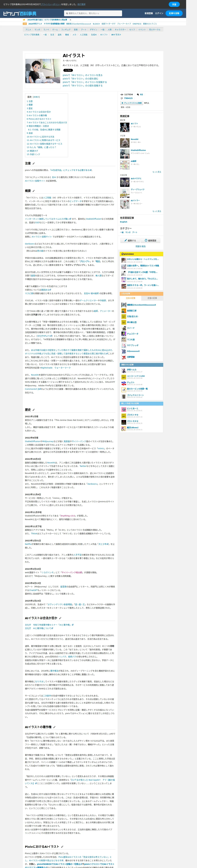
Task: Expand sibling articles with second もっと見る
Action: pos(157,211)
